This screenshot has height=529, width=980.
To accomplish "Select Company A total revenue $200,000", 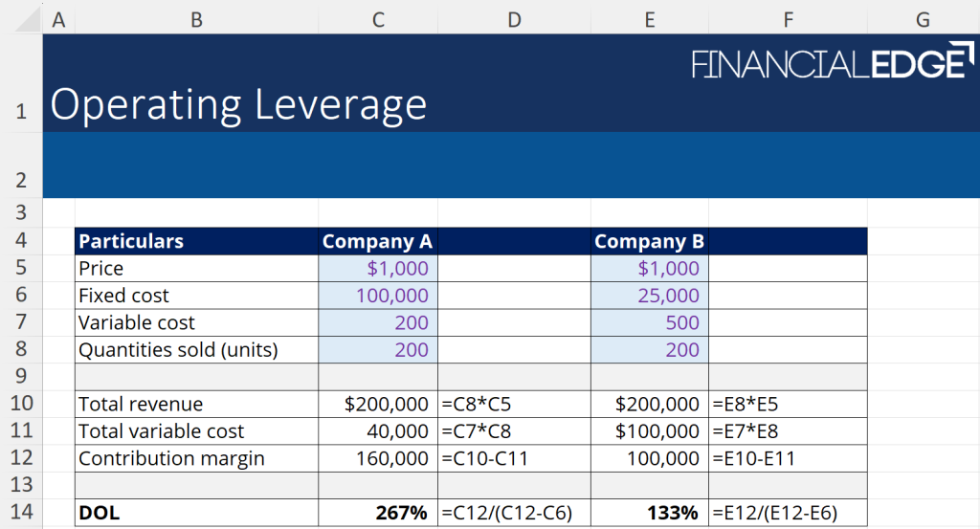I will (378, 404).
